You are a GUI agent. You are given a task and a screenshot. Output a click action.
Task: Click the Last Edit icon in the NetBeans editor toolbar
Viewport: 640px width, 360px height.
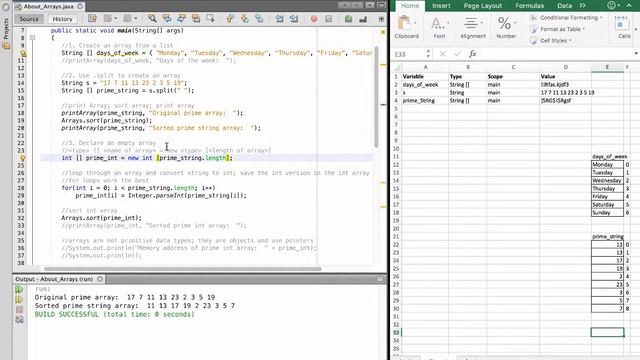92,19
